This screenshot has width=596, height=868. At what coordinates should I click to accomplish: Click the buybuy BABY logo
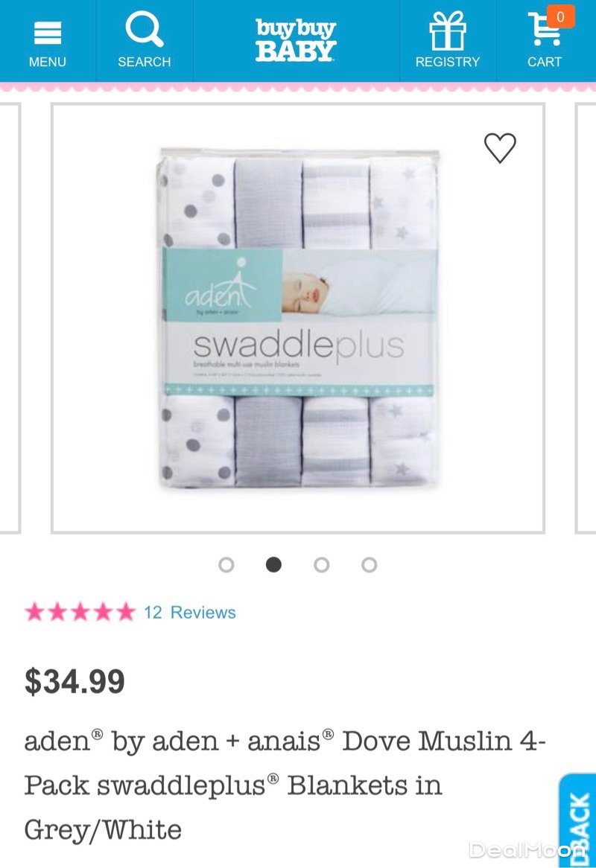(x=296, y=40)
